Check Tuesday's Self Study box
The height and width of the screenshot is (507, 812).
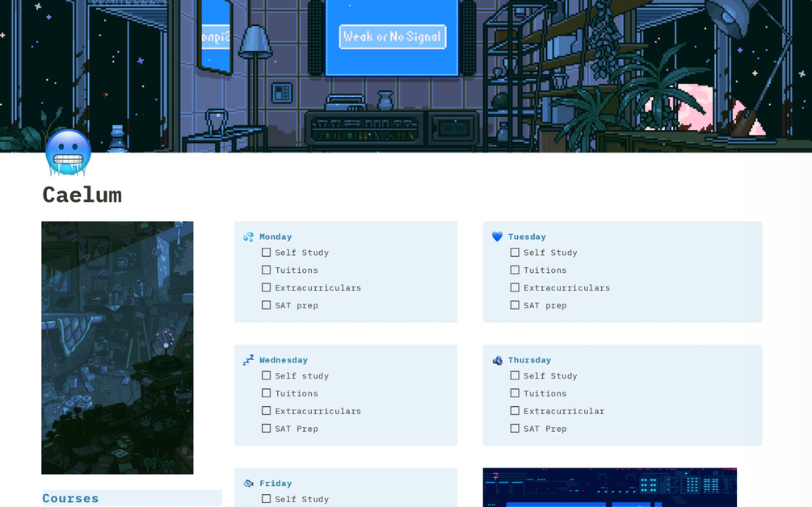(515, 253)
